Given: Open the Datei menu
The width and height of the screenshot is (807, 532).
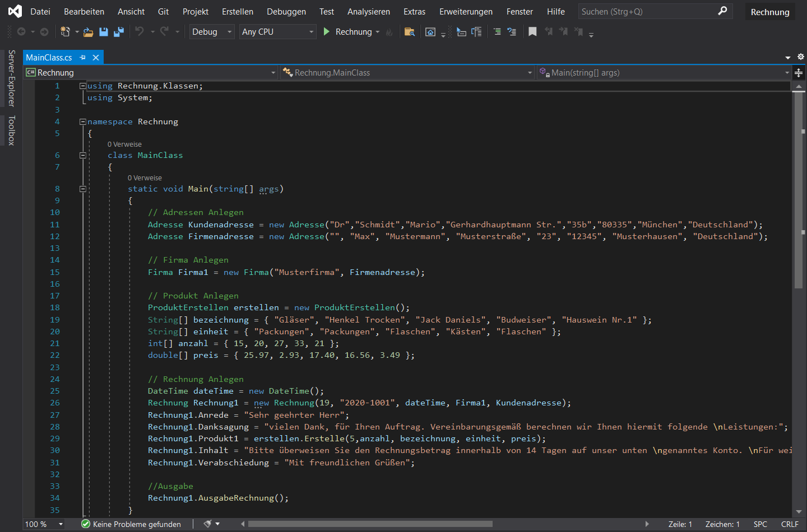Looking at the screenshot, I should tap(40, 11).
